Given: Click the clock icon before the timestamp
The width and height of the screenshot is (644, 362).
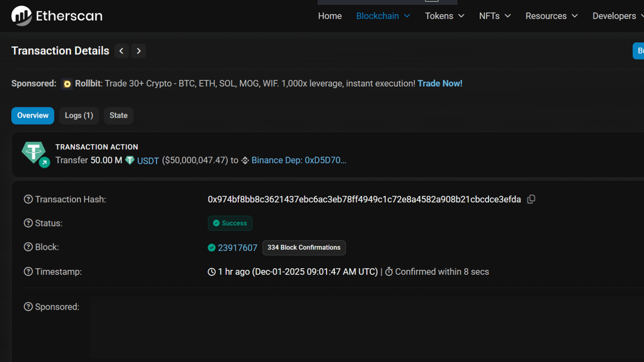Looking at the screenshot, I should [211, 272].
